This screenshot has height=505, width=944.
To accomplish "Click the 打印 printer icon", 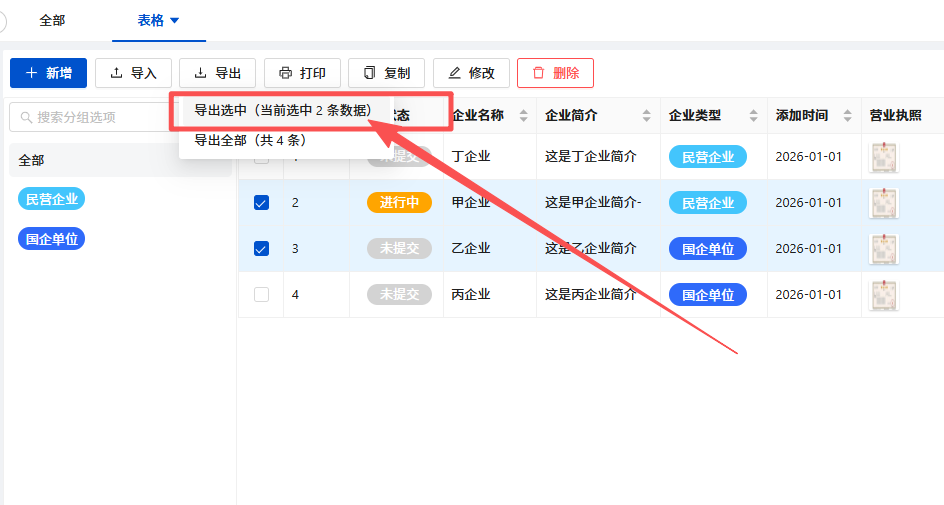I will tap(285, 73).
